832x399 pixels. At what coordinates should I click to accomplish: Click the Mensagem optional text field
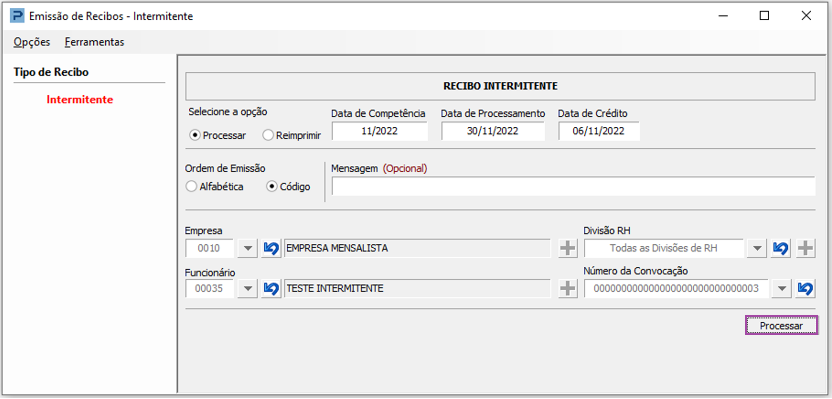click(x=573, y=187)
